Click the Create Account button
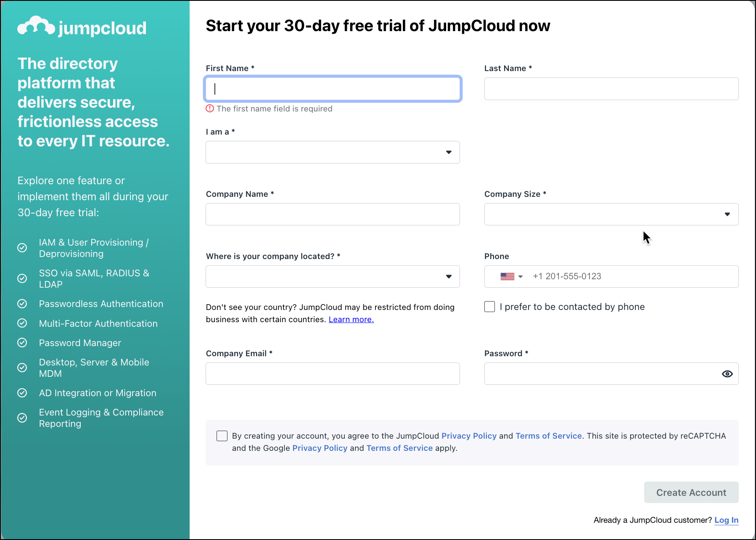756x540 pixels. (691, 492)
